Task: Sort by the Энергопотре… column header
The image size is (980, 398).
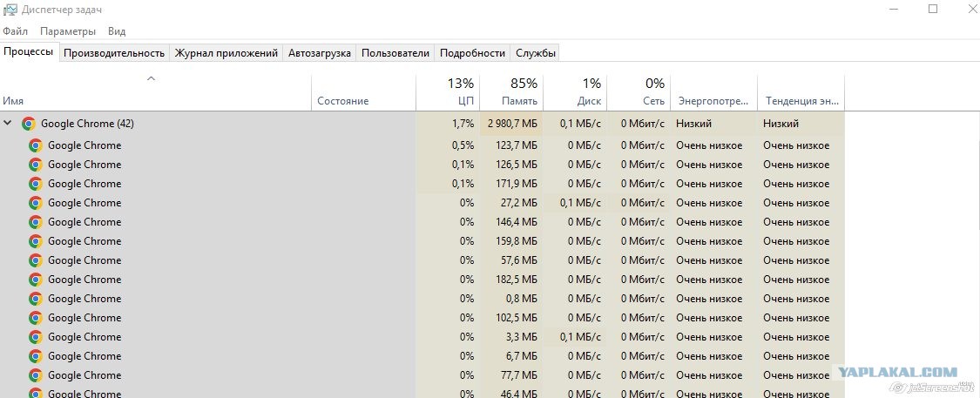Action: coord(713,92)
